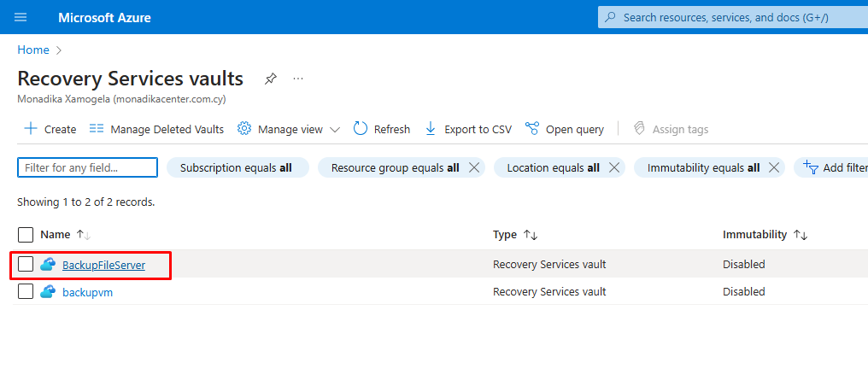Select all vaults with header checkbox

tap(26, 235)
